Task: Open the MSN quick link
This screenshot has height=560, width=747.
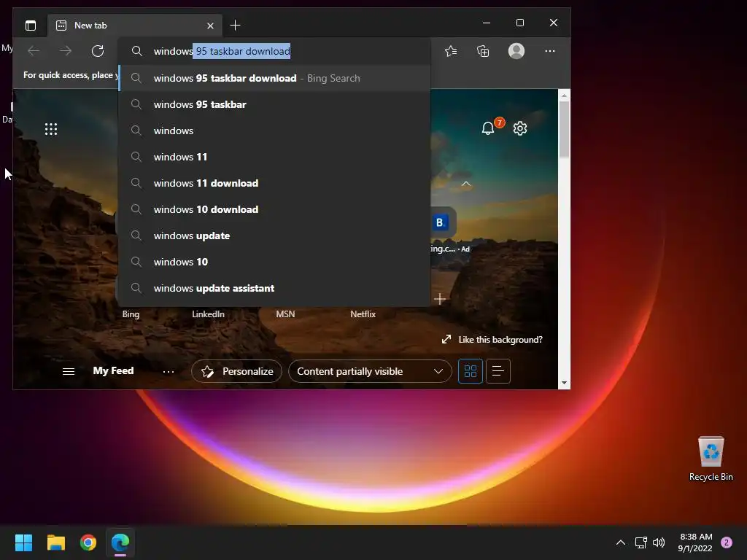Action: [x=285, y=314]
